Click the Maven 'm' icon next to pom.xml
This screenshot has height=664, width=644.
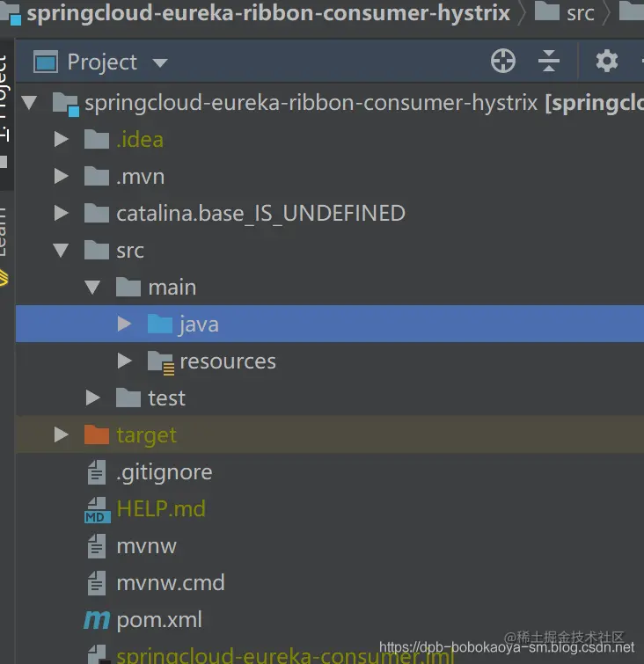97,620
